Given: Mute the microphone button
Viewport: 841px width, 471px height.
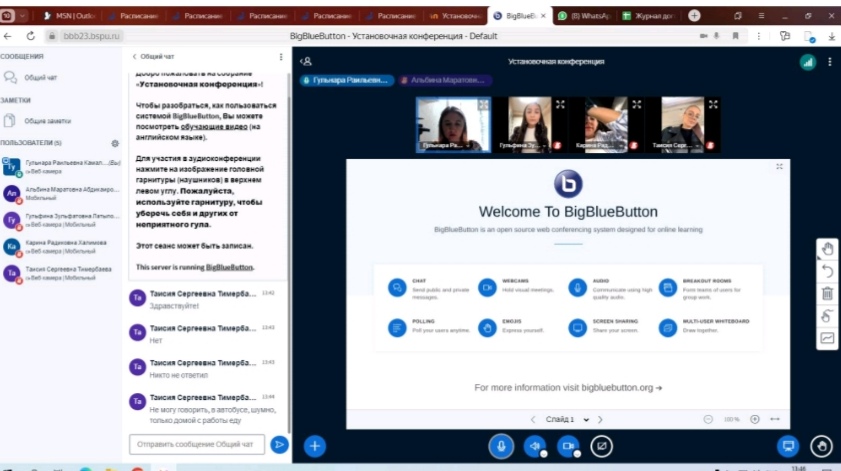Looking at the screenshot, I should 501,446.
